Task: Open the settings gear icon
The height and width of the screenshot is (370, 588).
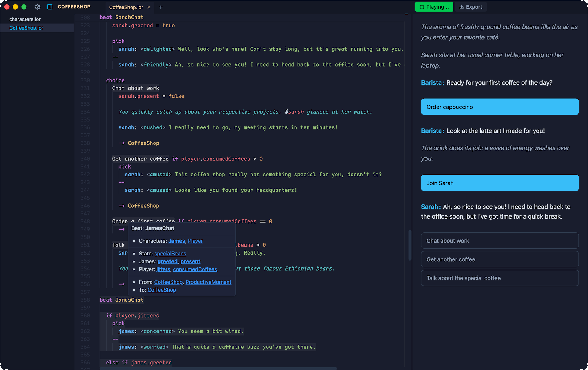Action: point(38,7)
